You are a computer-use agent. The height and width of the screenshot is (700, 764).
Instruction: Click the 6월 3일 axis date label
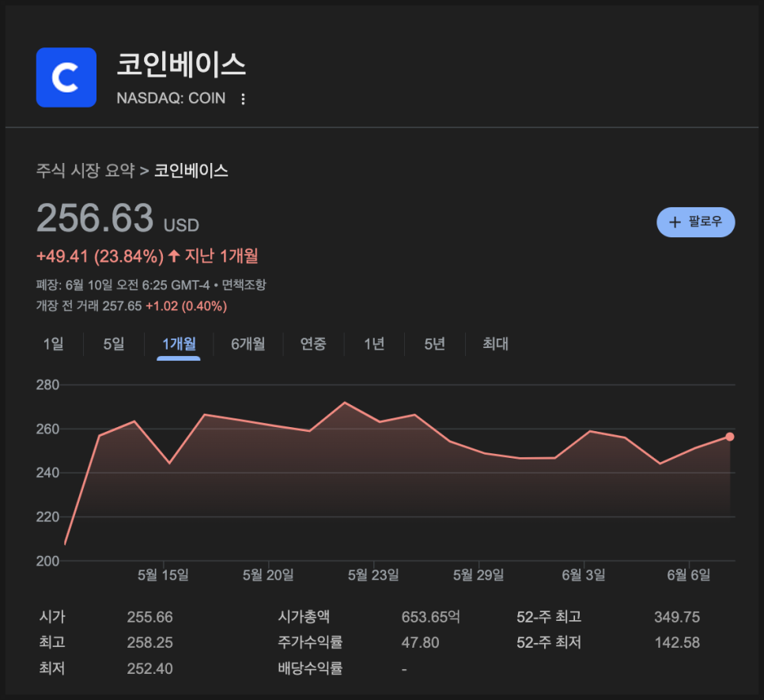click(584, 575)
